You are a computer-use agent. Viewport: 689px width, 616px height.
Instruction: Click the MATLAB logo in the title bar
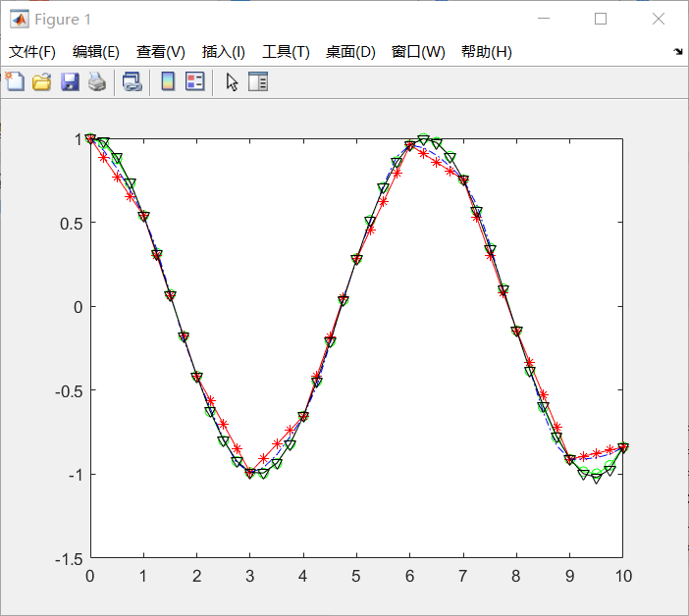click(x=20, y=20)
